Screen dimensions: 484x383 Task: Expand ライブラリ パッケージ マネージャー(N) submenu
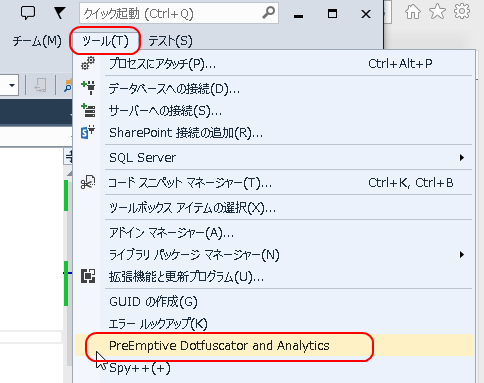coord(274,255)
